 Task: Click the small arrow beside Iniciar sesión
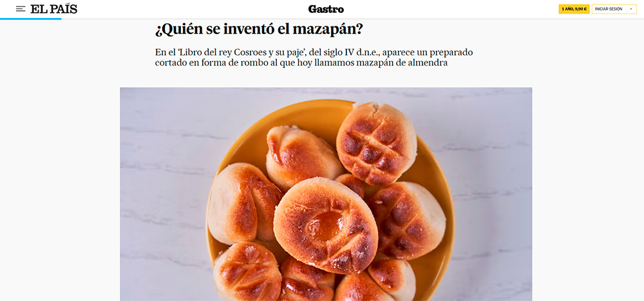[x=630, y=9]
